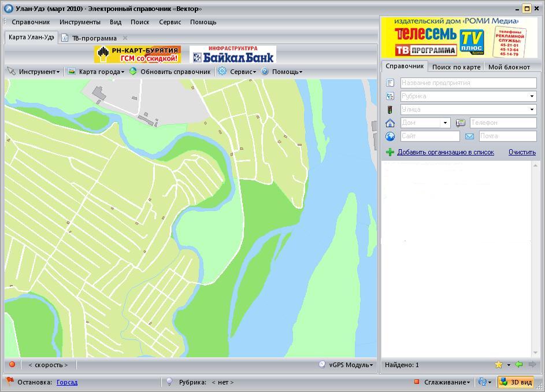
Task: Expand the Улица street dropdown
Action: [532, 109]
